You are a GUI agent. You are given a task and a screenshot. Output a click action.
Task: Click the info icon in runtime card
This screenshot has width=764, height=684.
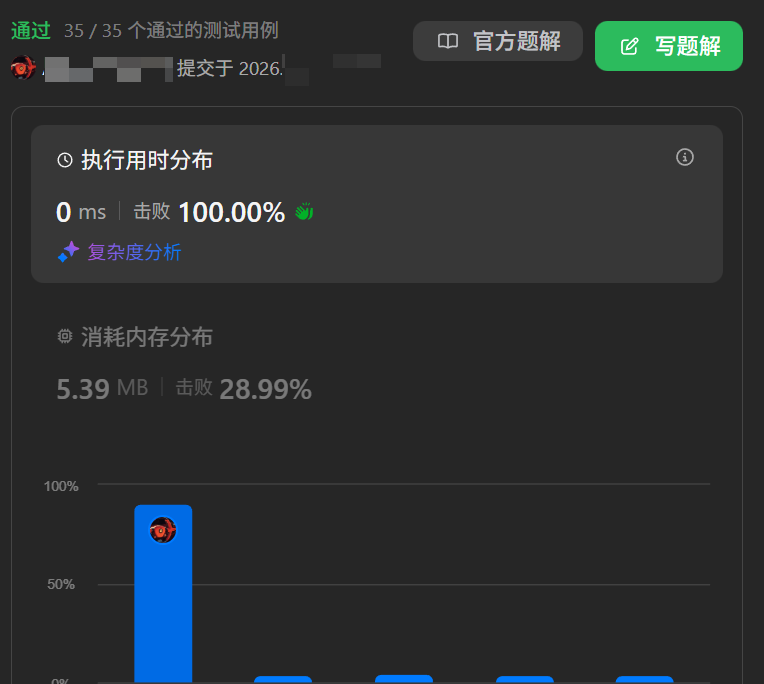click(685, 157)
